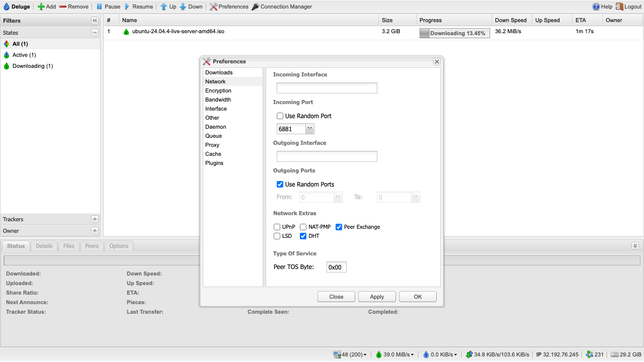
Task: Expand the Owner filter section
Action: tap(95, 231)
